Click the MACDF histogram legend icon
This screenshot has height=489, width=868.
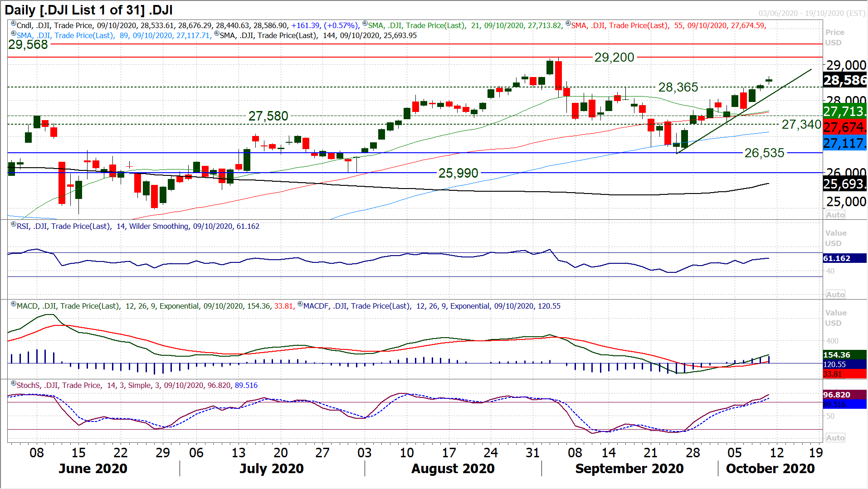[x=300, y=304]
